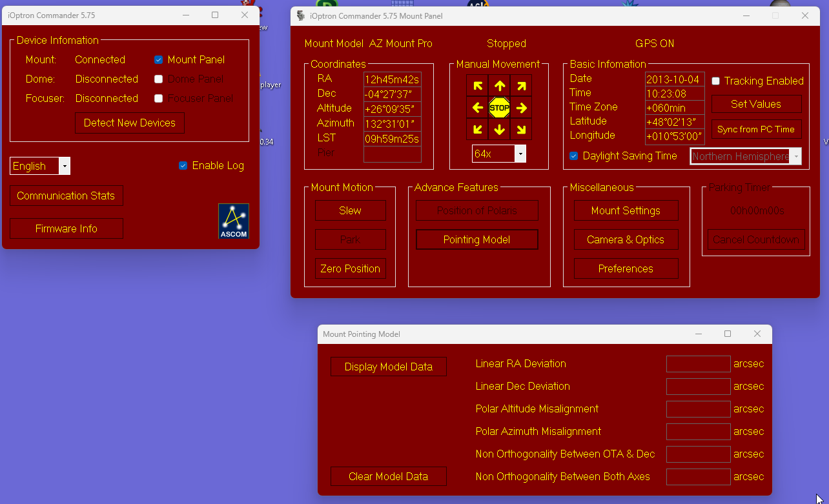829x504 pixels.
Task: Open Communication Stats
Action: tap(66, 196)
